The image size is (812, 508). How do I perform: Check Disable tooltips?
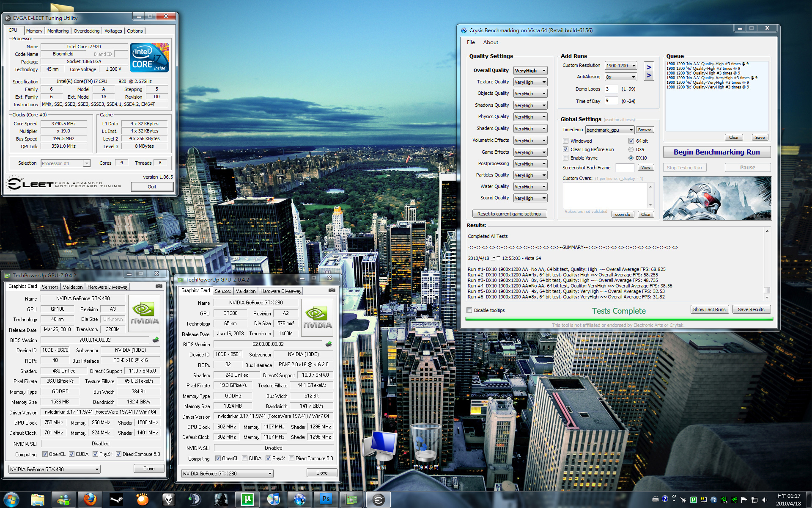469,310
